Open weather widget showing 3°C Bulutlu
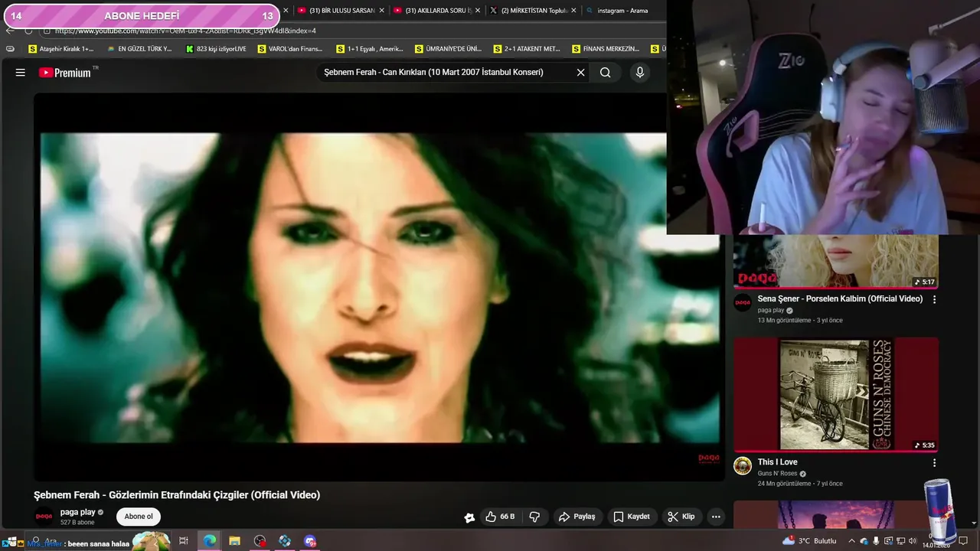Screen dimensions: 980x551 click(809, 541)
